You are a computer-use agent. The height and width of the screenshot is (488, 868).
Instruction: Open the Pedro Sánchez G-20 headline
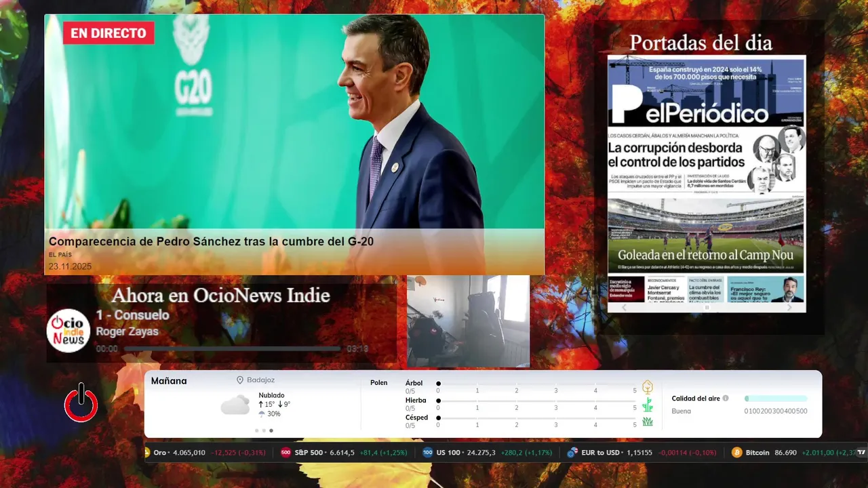click(211, 241)
